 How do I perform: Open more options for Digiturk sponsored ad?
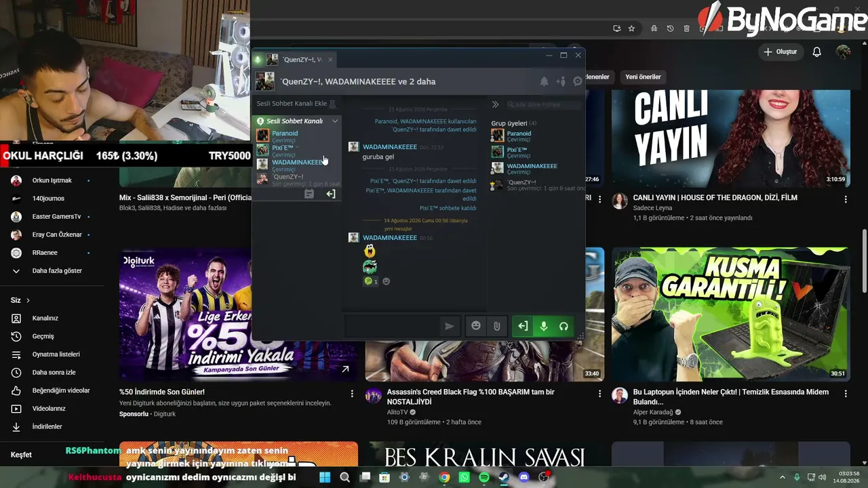(x=352, y=394)
